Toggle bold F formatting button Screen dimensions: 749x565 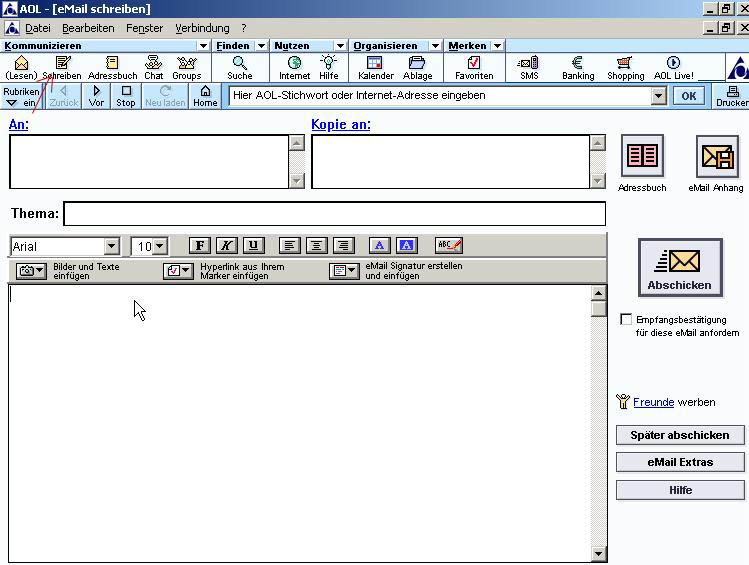click(200, 245)
